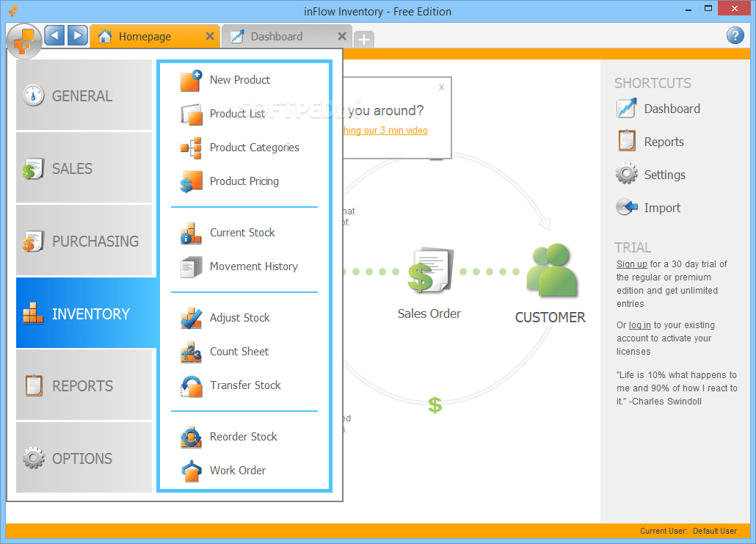756x544 pixels.
Task: Click the Sign up trial link
Action: [x=632, y=264]
